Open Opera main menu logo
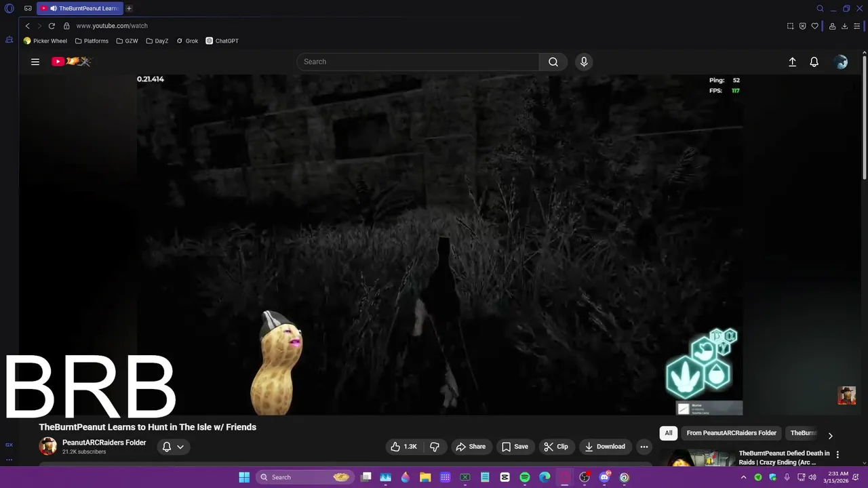The height and width of the screenshot is (488, 868). [x=9, y=9]
